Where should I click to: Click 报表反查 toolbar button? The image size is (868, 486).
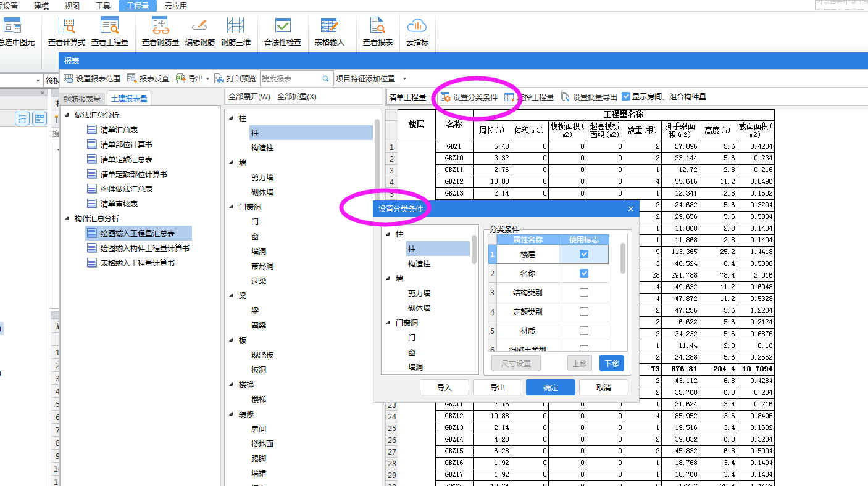coord(148,79)
